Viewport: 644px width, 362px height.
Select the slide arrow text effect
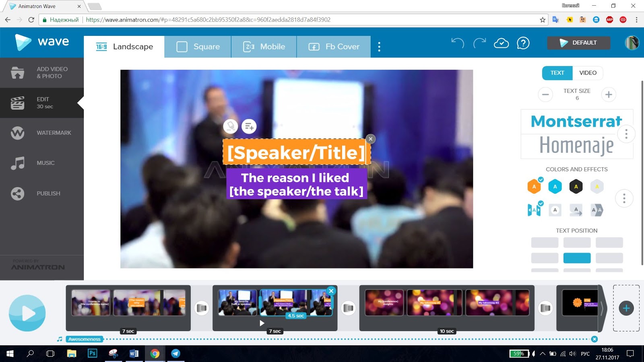pyautogui.click(x=576, y=210)
